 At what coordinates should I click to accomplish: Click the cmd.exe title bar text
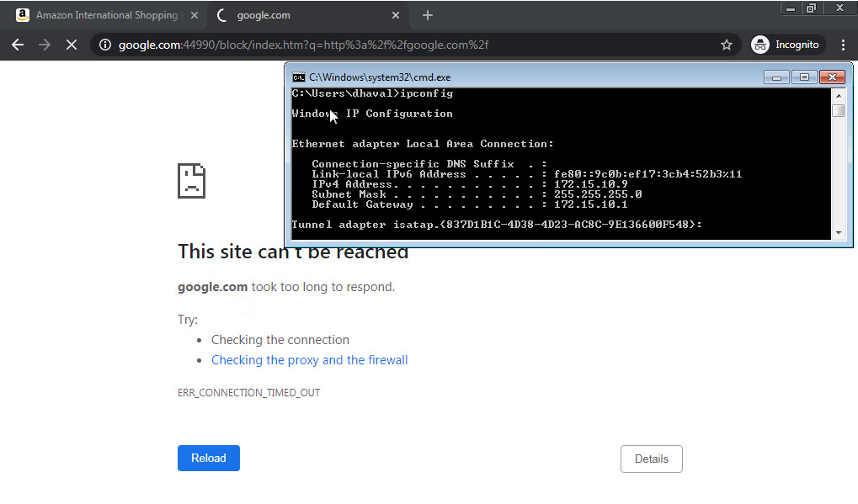coord(380,77)
